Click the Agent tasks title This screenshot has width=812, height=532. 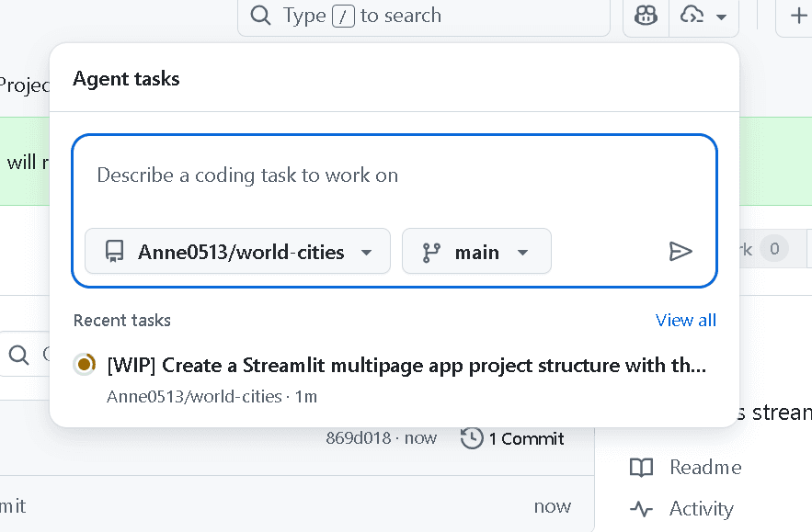click(x=126, y=79)
